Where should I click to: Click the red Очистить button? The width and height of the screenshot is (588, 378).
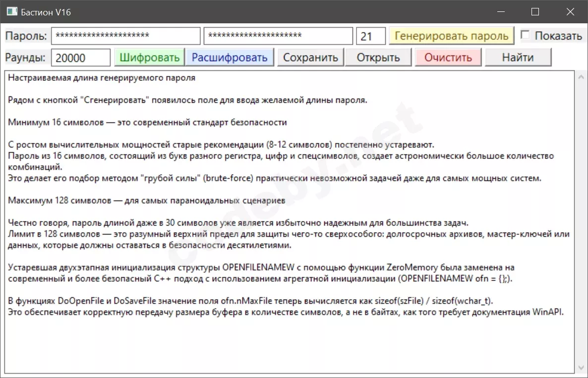[x=448, y=57]
